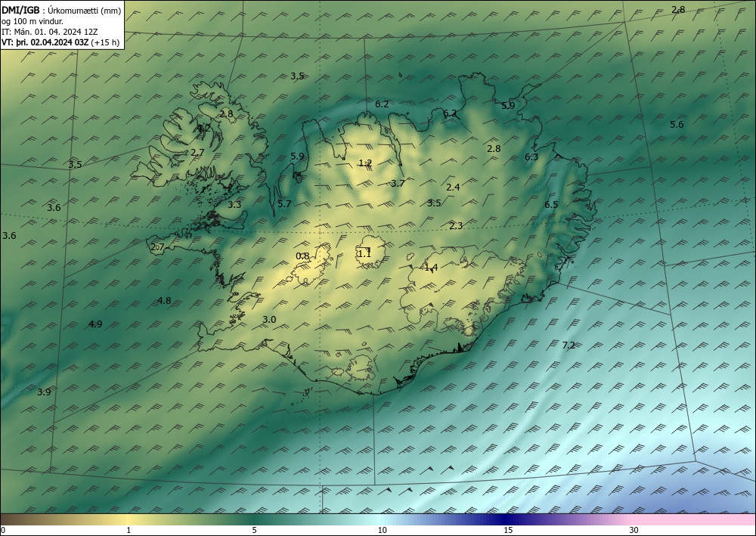Click the 6.5 value on east coast

point(551,204)
